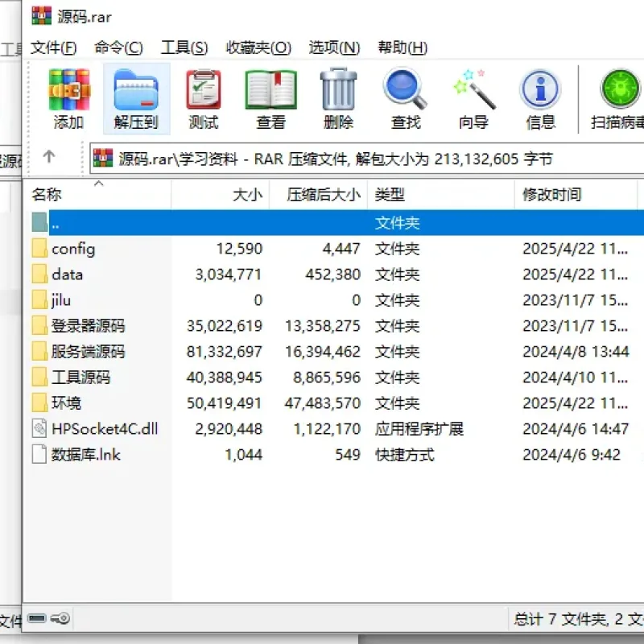Sort by the 名称 column header
Image resolution: width=644 pixels, height=644 pixels.
pyautogui.click(x=97, y=194)
